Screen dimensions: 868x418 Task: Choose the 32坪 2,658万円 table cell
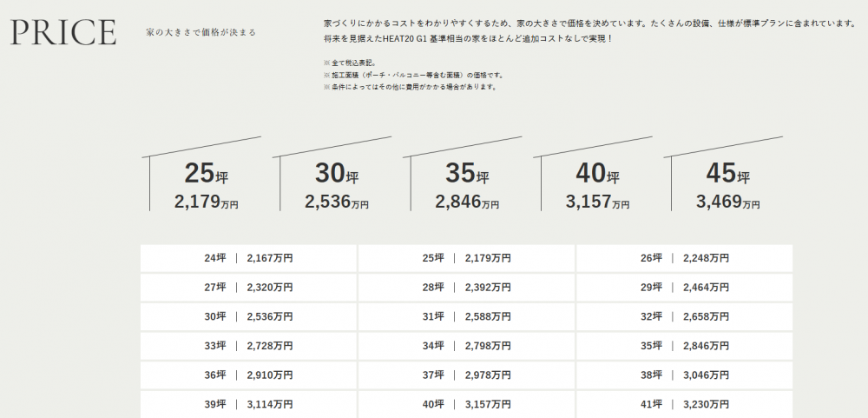coord(684,316)
